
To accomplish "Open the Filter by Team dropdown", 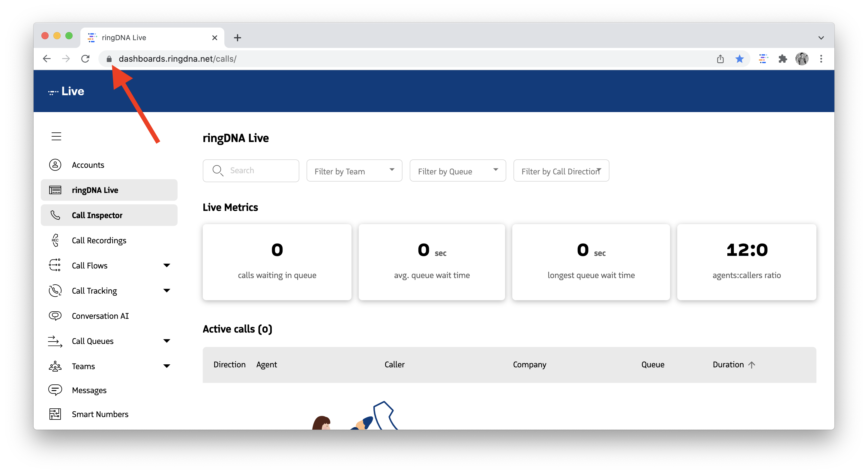I will 354,171.
